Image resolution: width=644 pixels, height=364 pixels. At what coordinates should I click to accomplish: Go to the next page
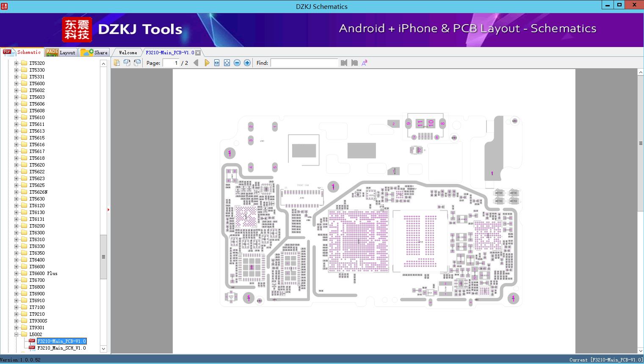(x=207, y=63)
